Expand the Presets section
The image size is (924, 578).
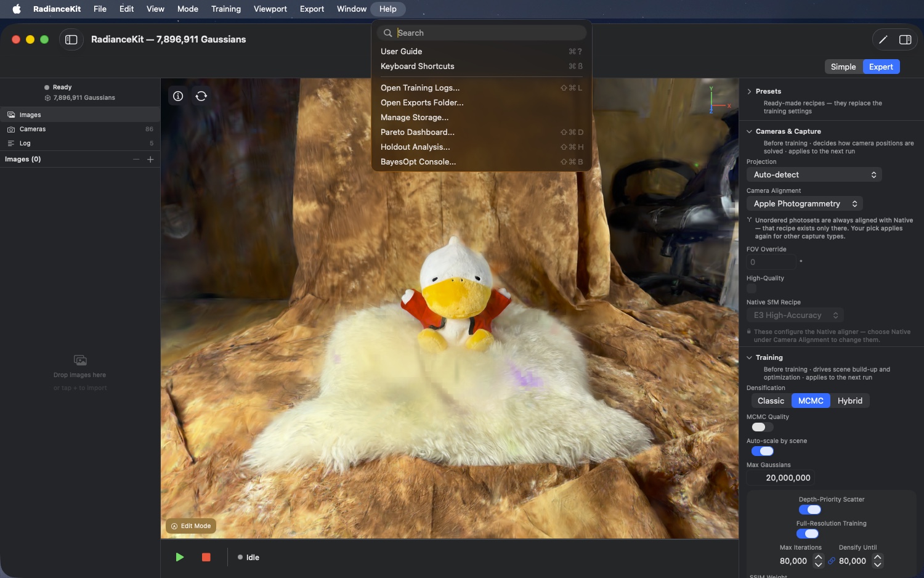pyautogui.click(x=749, y=91)
